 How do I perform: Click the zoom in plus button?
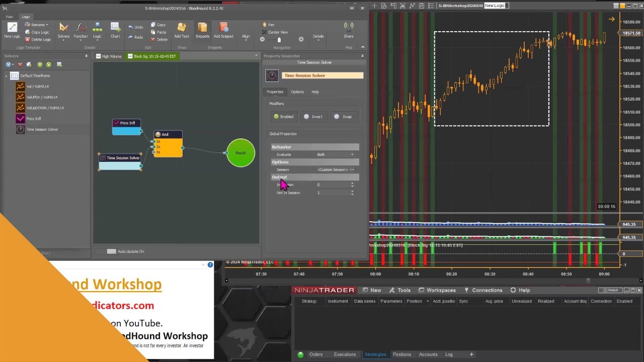point(301,39)
